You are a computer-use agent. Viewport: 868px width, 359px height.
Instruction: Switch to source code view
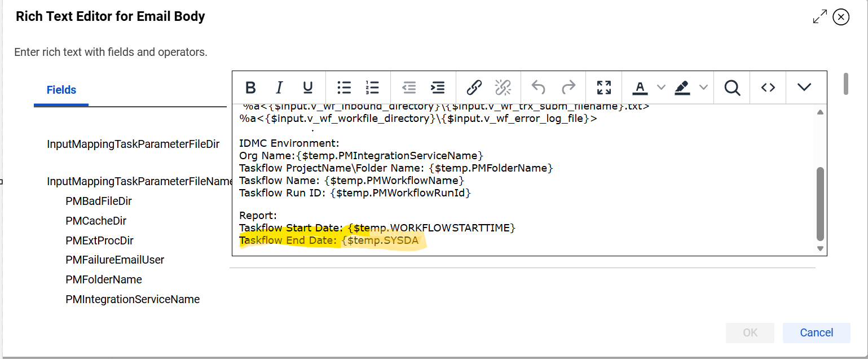tap(768, 87)
